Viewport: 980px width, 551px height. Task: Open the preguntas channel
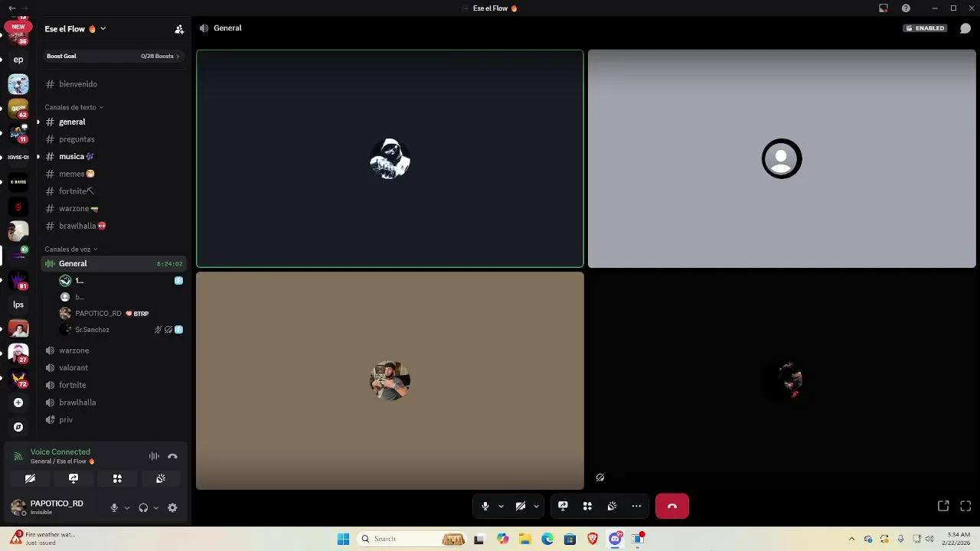[x=113, y=139]
